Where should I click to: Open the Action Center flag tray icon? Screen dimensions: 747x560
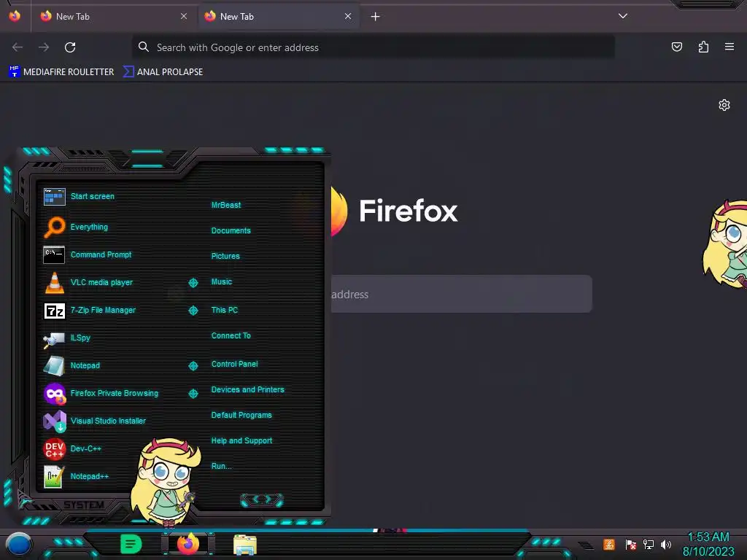point(631,544)
